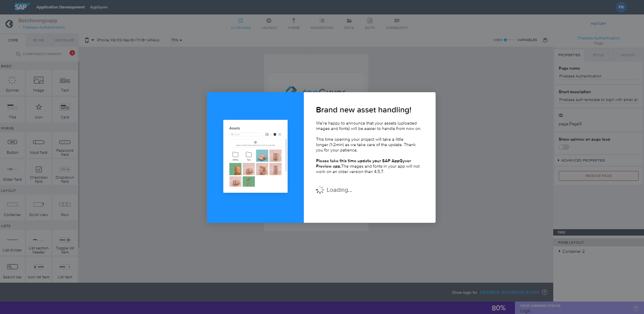644x314 pixels.
Task: Open the Launch section
Action: pyautogui.click(x=269, y=24)
